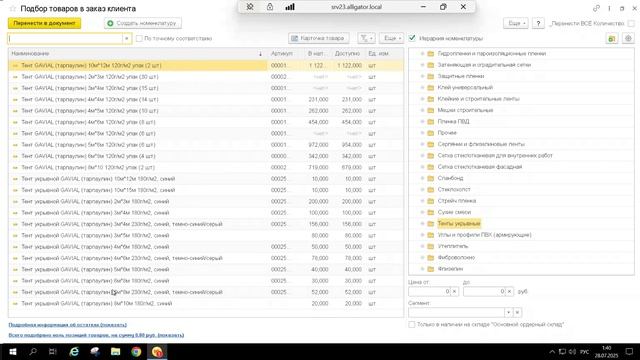The height and width of the screenshot is (360, 640).
Task: Click the favorites star next to the form title
Action: [x=13, y=9]
